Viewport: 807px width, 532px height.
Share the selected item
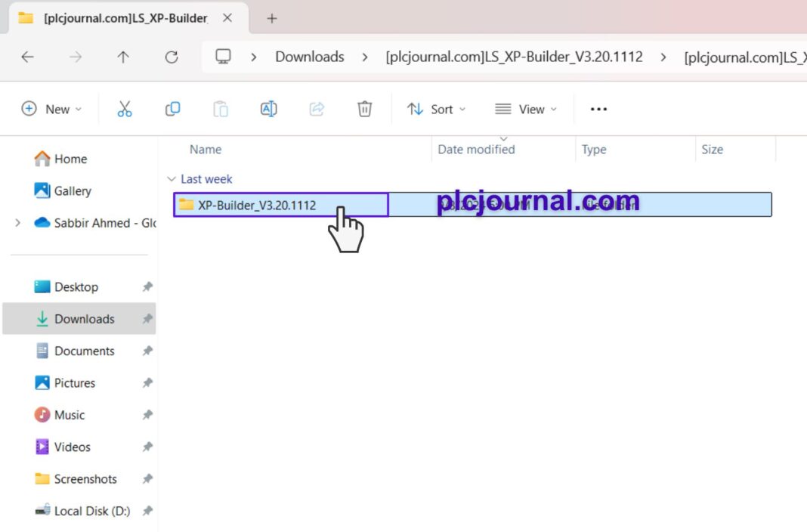point(317,109)
